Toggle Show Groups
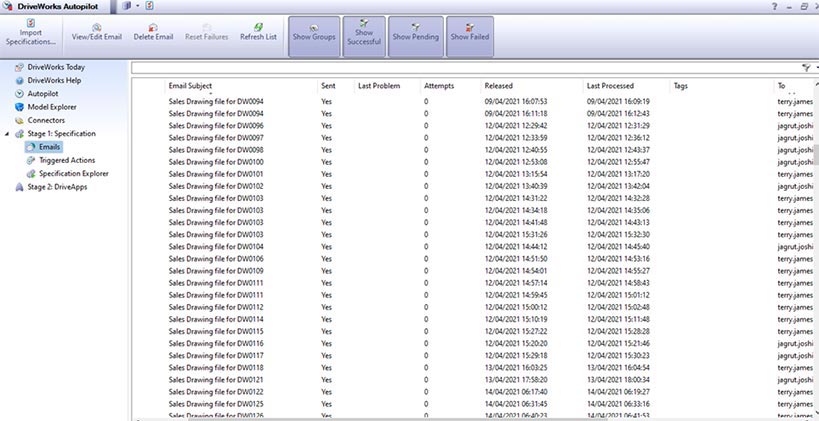Image resolution: width=819 pixels, height=421 pixels. point(314,36)
